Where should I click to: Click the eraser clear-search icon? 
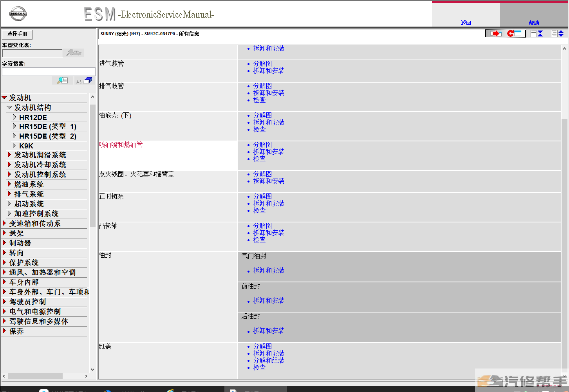[85, 80]
